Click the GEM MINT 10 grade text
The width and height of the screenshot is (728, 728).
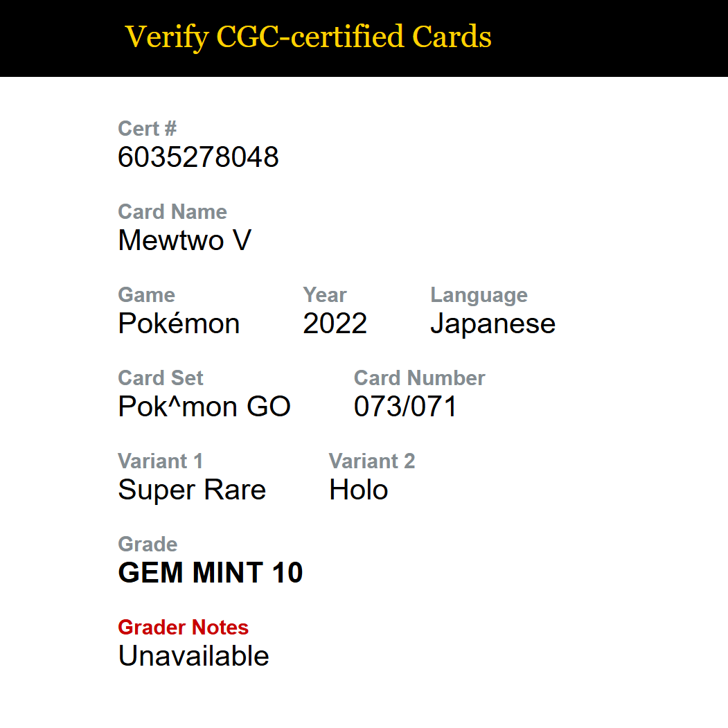(x=211, y=572)
